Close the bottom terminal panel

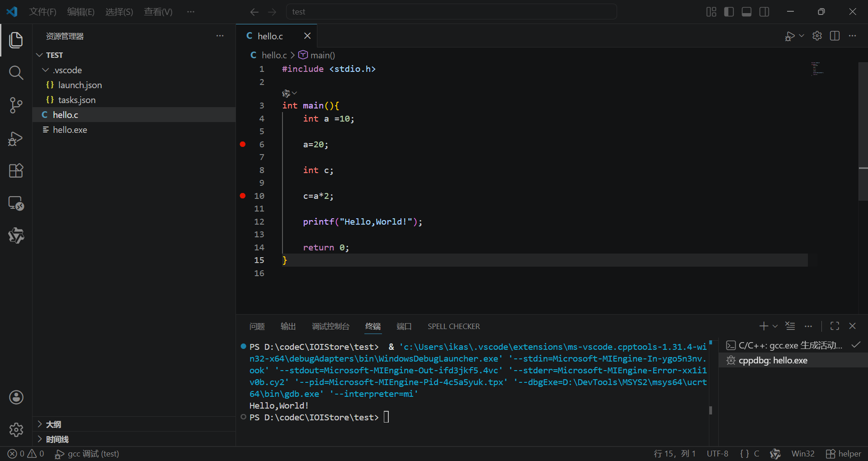pyautogui.click(x=852, y=326)
